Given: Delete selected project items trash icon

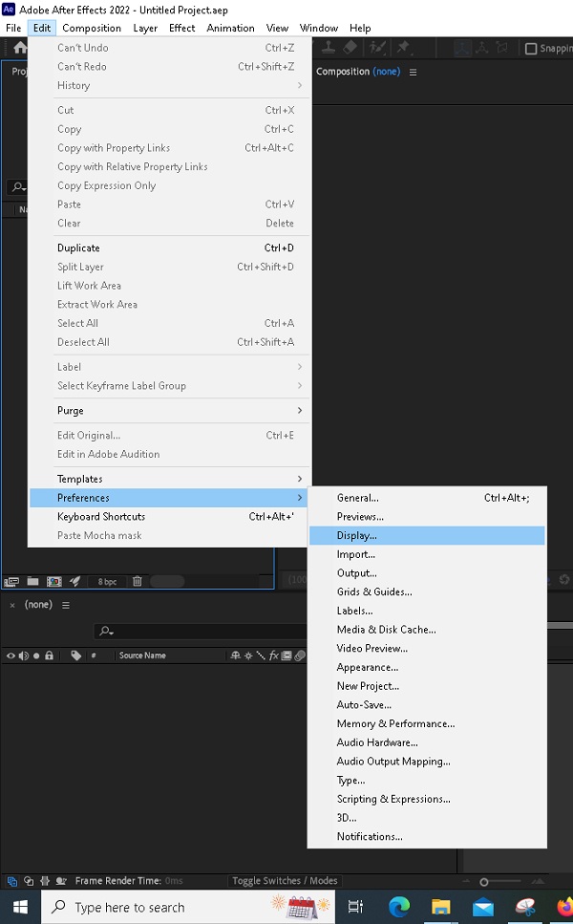Looking at the screenshot, I should pos(138,582).
